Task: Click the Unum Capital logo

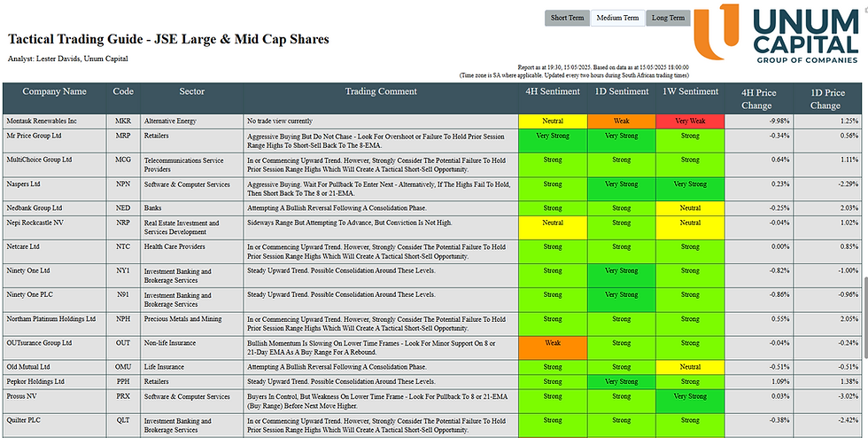Action: click(x=776, y=34)
